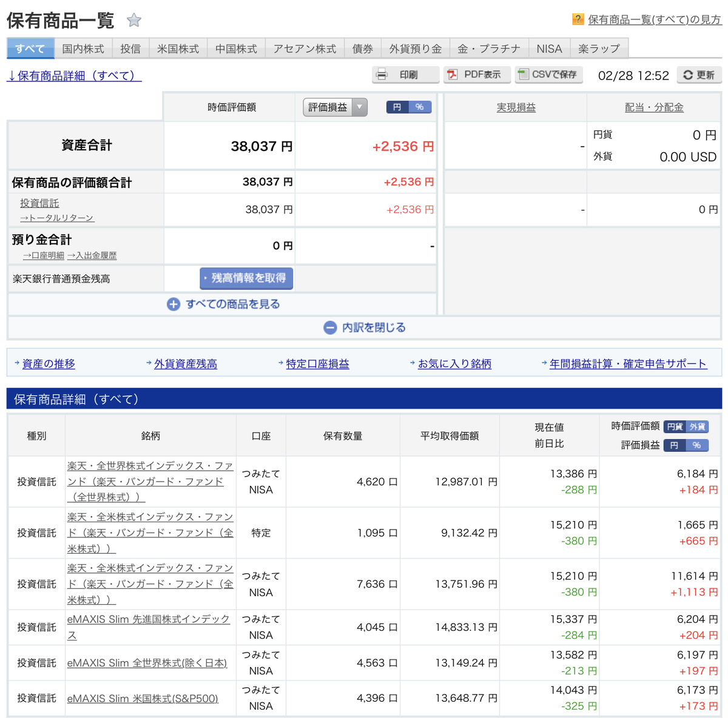Screen dimensions: 728x723
Task: Open the 楽ラップ tab
Action: point(599,49)
